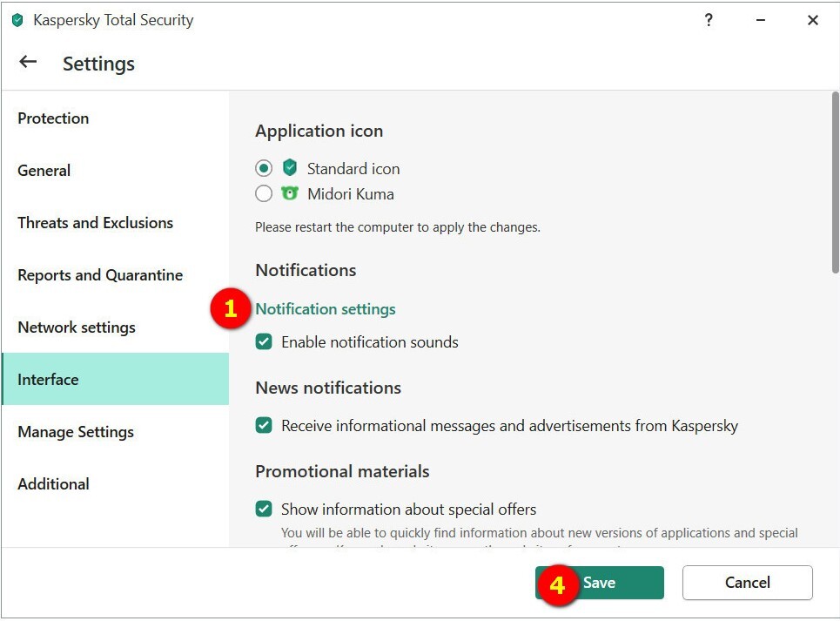Click the Notifications heading text
The width and height of the screenshot is (840, 621).
[306, 270]
